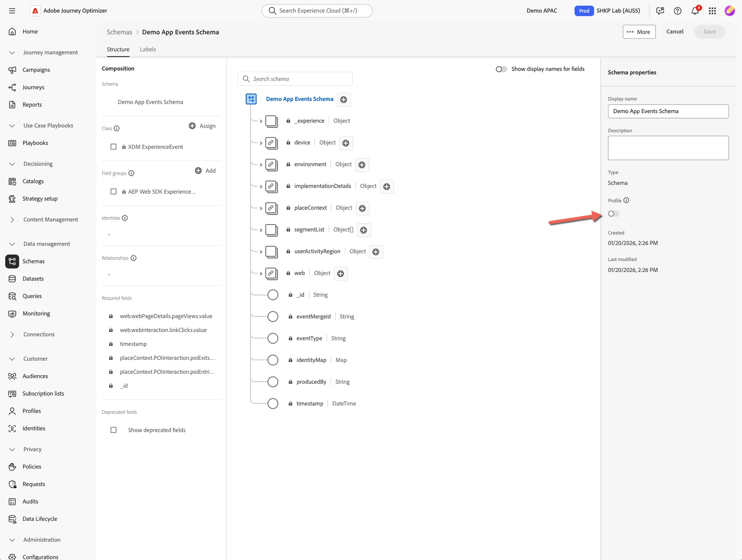Click the Class info icon

pos(117,128)
